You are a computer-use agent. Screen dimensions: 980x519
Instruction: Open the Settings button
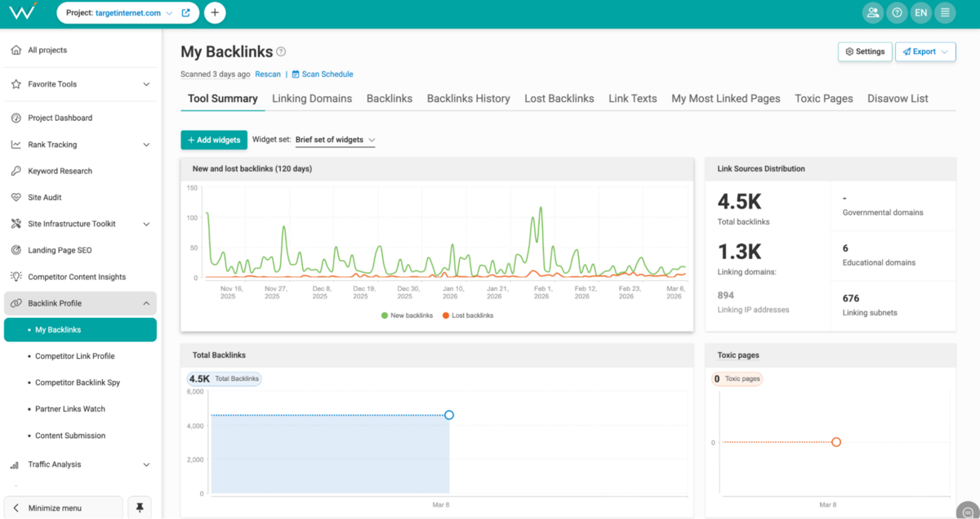(x=865, y=51)
